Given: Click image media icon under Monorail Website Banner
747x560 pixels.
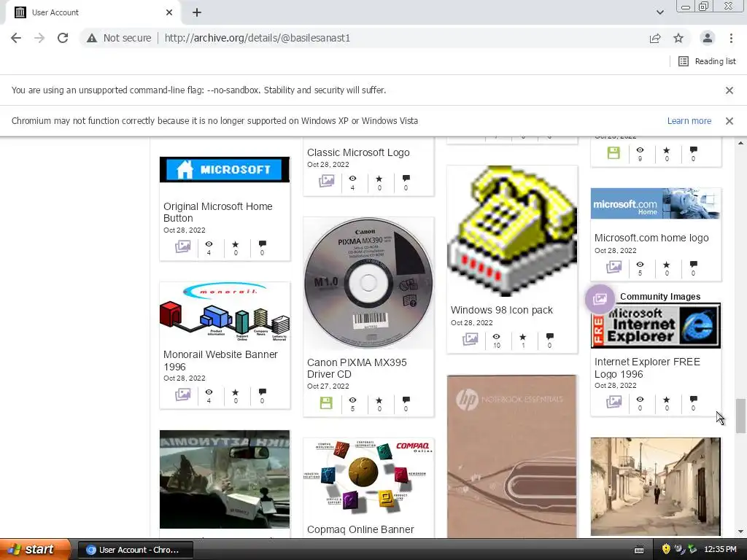Looking at the screenshot, I should (182, 394).
